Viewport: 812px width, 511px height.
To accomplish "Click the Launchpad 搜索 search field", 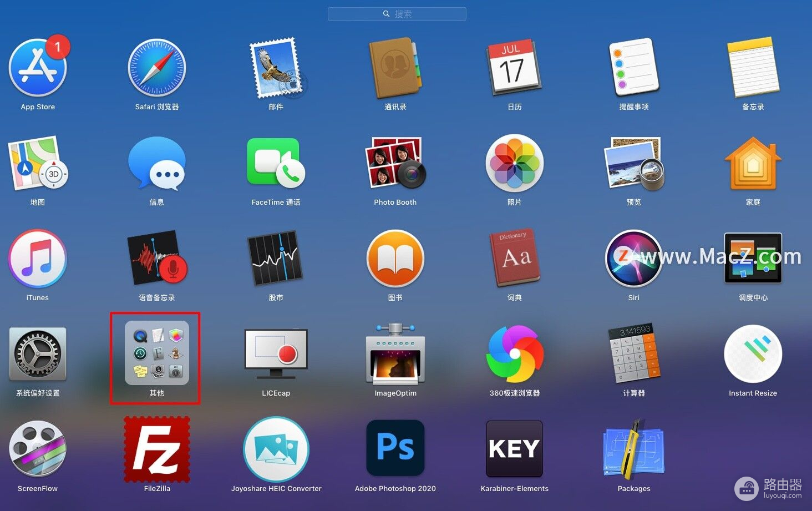I will (x=397, y=14).
